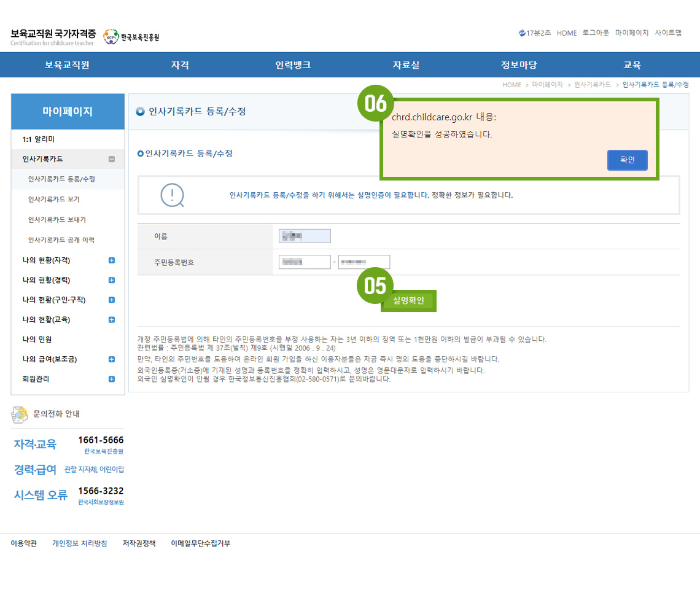Expand the 나의 현황(자격) section
This screenshot has width=700, height=614.
[111, 260]
